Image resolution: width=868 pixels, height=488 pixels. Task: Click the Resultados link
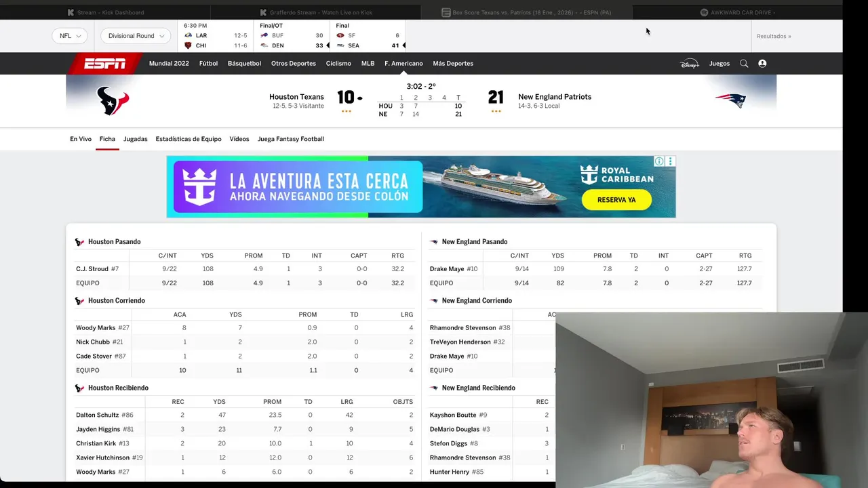pos(774,36)
